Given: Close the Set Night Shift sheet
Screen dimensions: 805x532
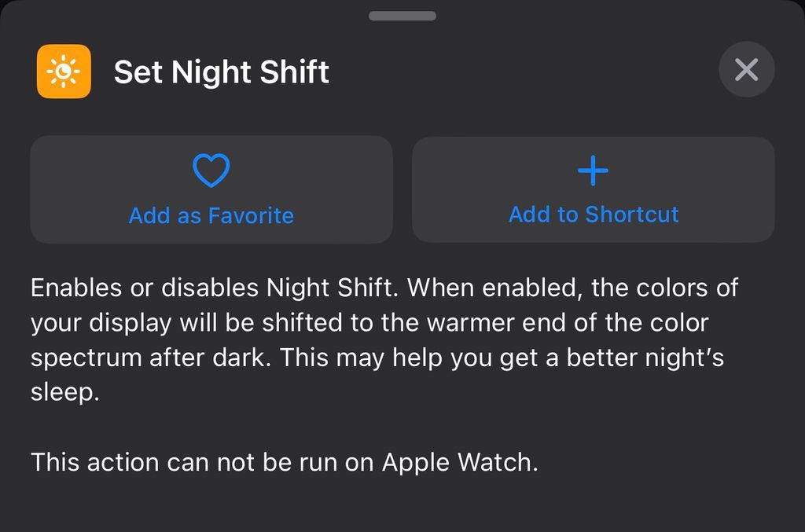Looking at the screenshot, I should (x=746, y=70).
